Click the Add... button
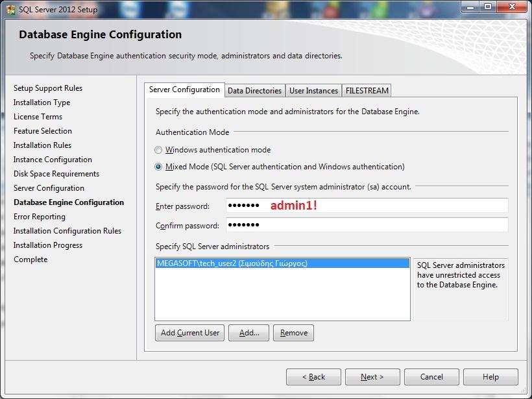The height and width of the screenshot is (399, 532). coord(248,333)
